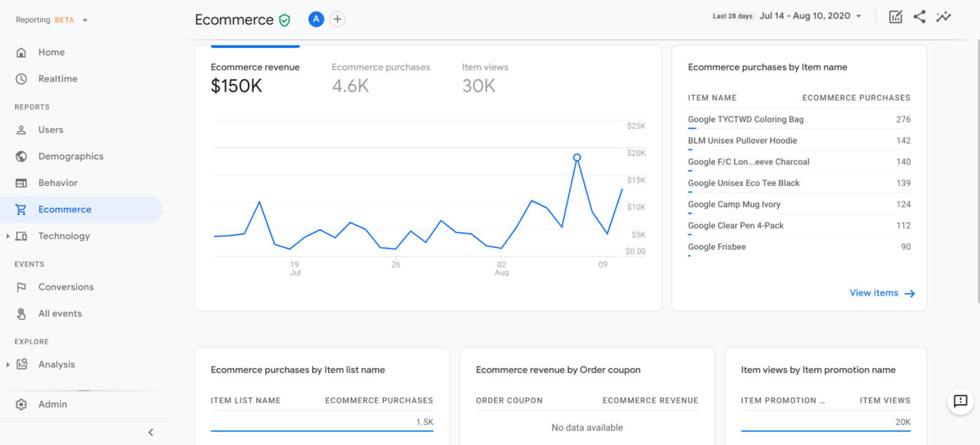Click the 1.5K purchases bar value
The width and height of the screenshot is (980, 445).
tap(424, 422)
